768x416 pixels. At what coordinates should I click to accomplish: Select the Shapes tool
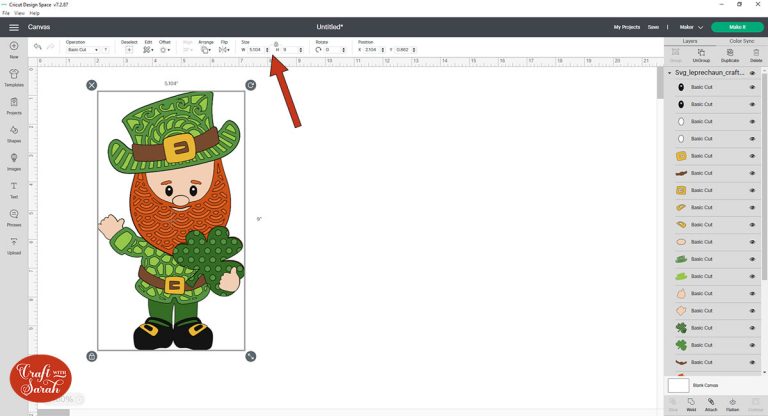click(14, 130)
